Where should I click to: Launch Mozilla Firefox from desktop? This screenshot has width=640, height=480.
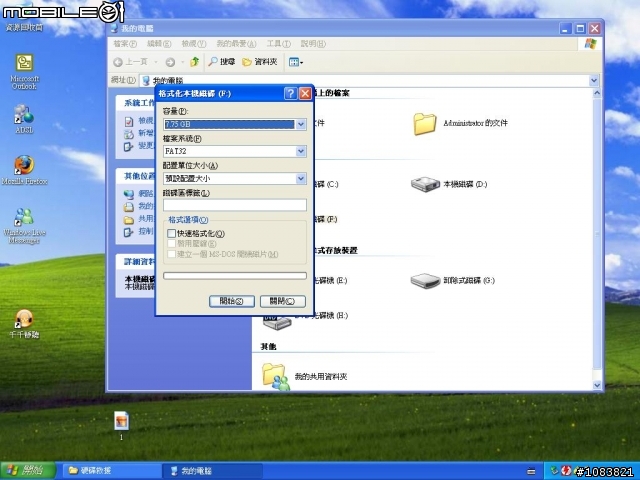point(24,170)
